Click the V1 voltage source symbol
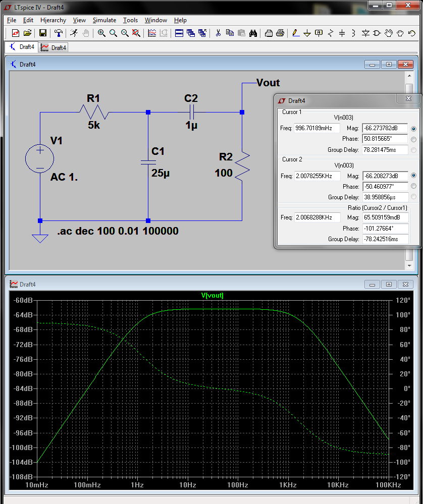 coord(39,158)
